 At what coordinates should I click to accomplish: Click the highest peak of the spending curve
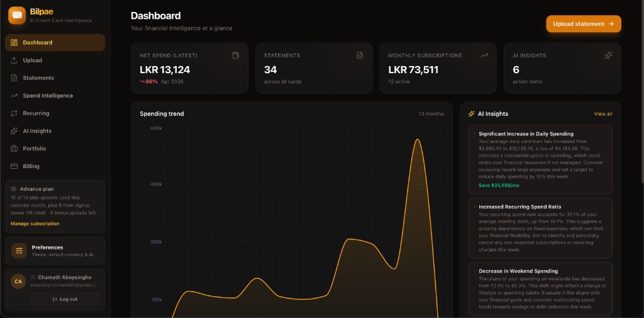point(418,139)
